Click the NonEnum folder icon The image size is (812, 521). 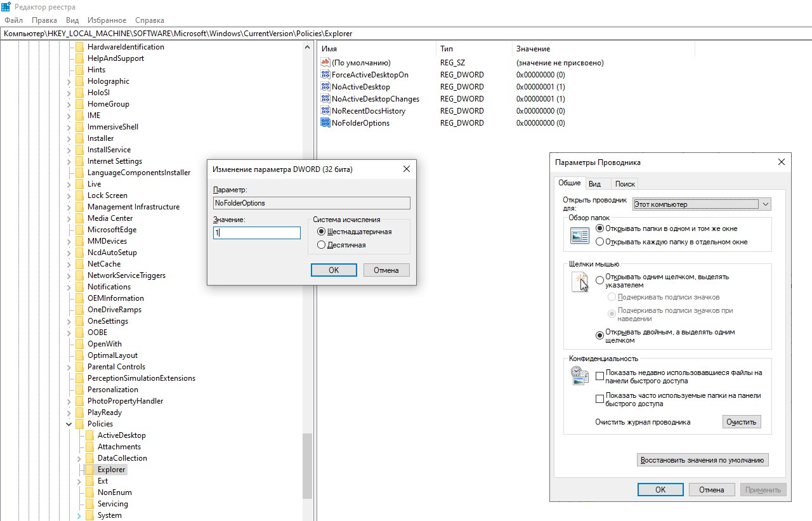[89, 492]
